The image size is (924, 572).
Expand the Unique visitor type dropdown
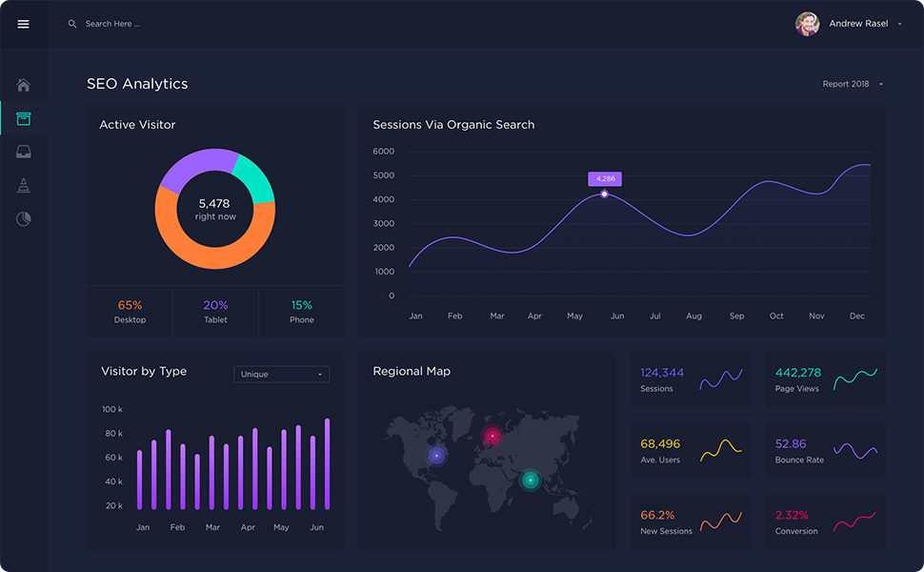(x=281, y=375)
